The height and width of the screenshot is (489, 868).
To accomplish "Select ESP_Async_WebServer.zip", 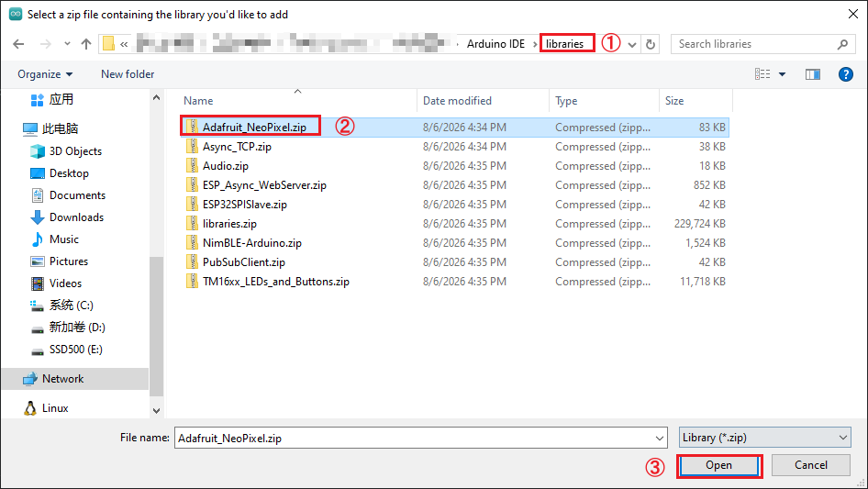I will click(264, 185).
